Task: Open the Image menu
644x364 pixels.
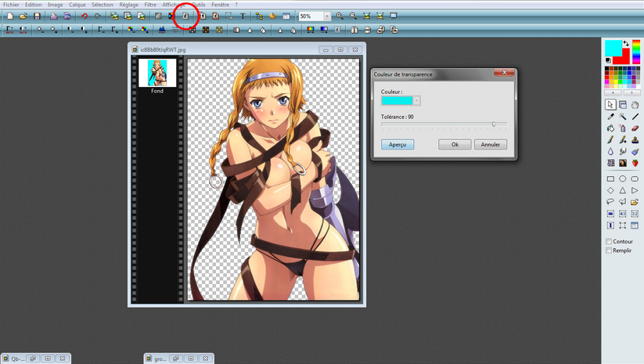Action: point(55,5)
